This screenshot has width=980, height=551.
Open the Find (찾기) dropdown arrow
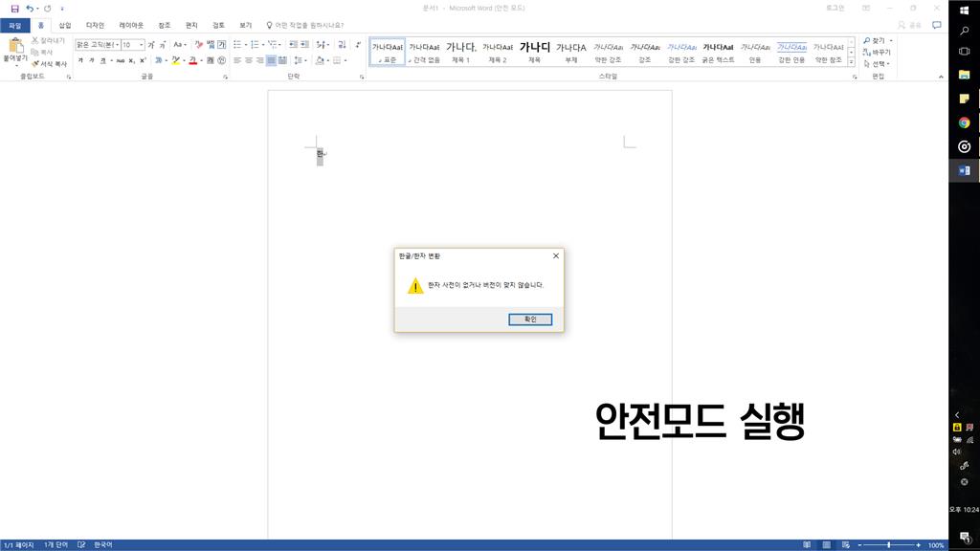click(891, 40)
